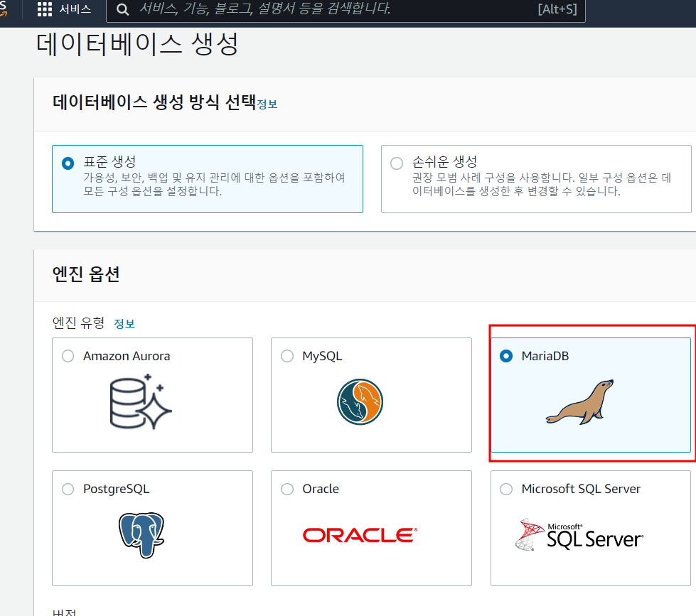Open 정보 link beside 데이터베이스 생성 방식 선택
Screen dimensions: 696x616
tap(267, 104)
